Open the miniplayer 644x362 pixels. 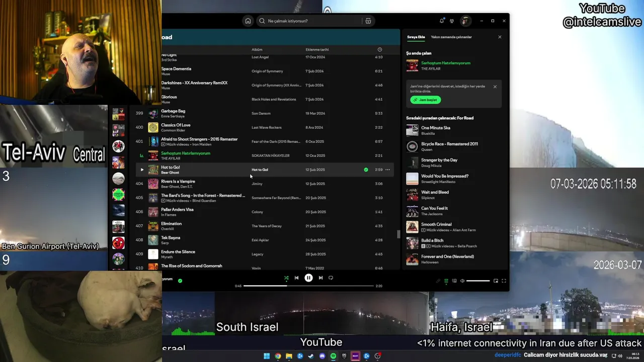(x=496, y=281)
